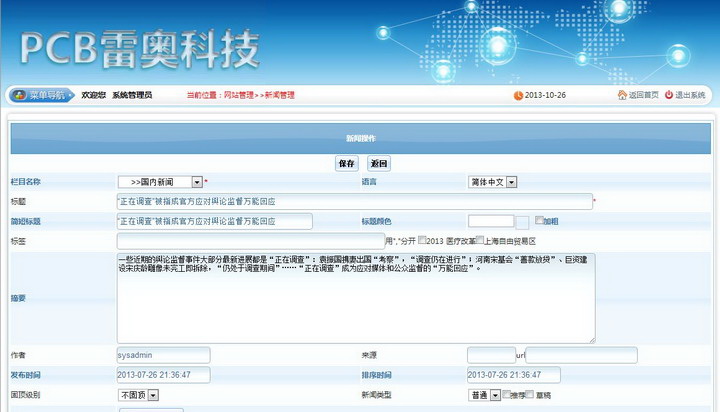Check the 2013 医疗改革 tag checkbox
720x412 pixels.
click(422, 240)
